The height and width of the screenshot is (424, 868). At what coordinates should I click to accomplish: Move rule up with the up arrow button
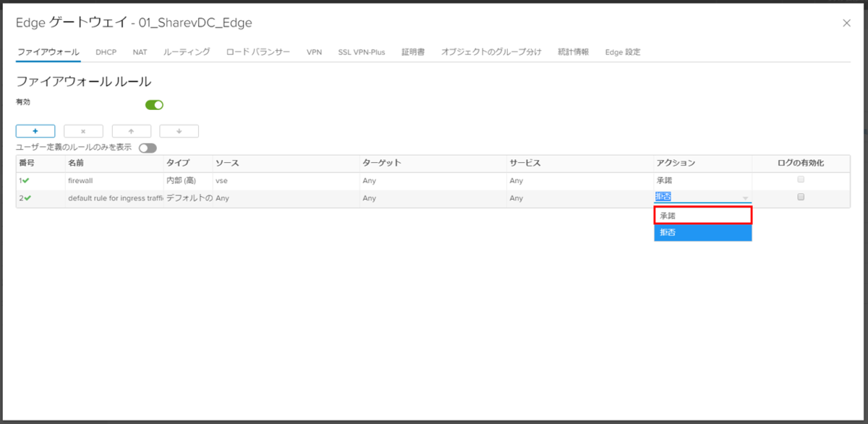click(131, 131)
